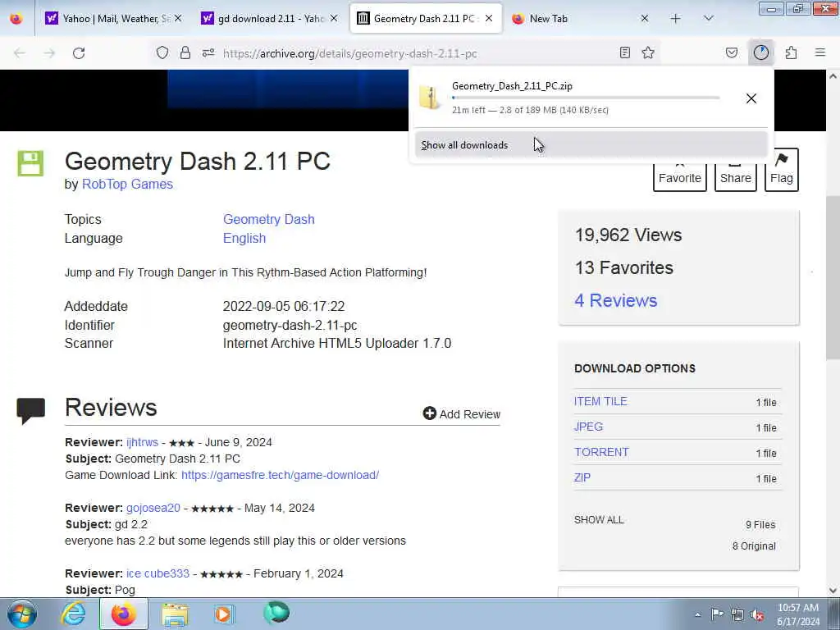840x630 pixels.
Task: Open the gamesfre.tech game-download link
Action: (x=281, y=475)
